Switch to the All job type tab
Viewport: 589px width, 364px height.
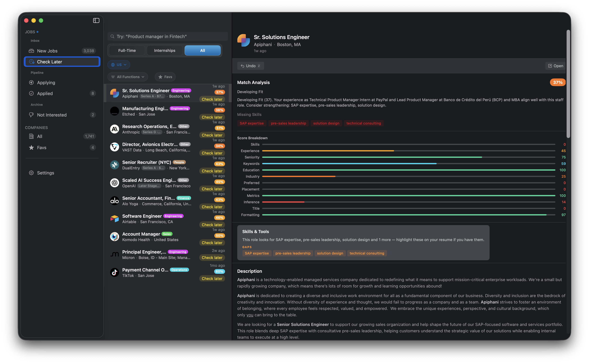point(202,51)
